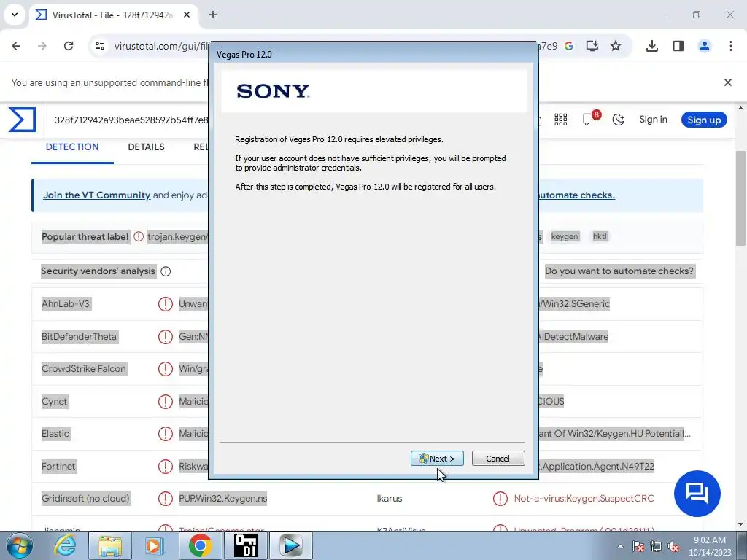The image size is (747, 560).
Task: Open Chrome profile avatar
Action: 704,46
